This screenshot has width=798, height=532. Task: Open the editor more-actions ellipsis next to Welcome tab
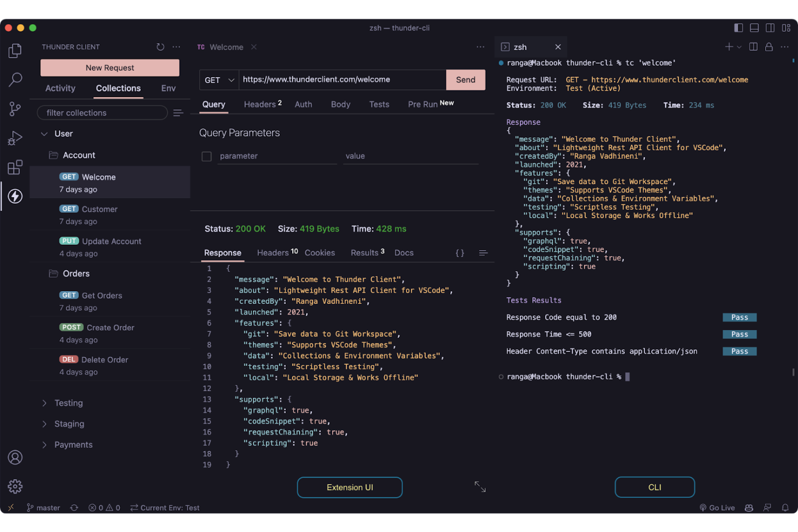point(480,47)
